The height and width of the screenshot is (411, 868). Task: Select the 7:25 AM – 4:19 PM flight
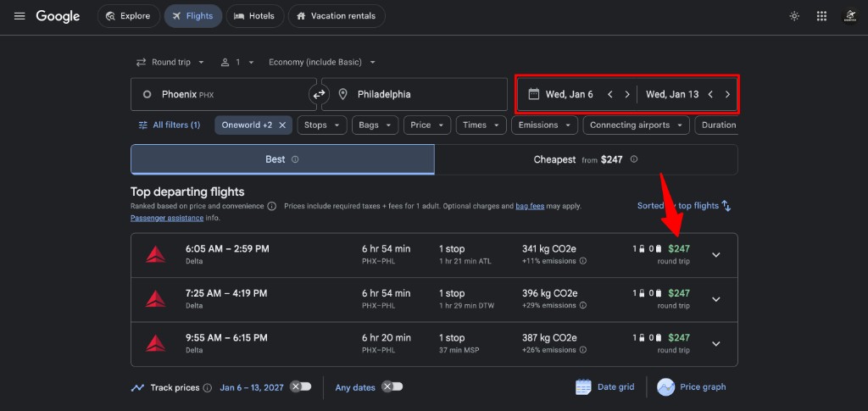click(x=434, y=299)
